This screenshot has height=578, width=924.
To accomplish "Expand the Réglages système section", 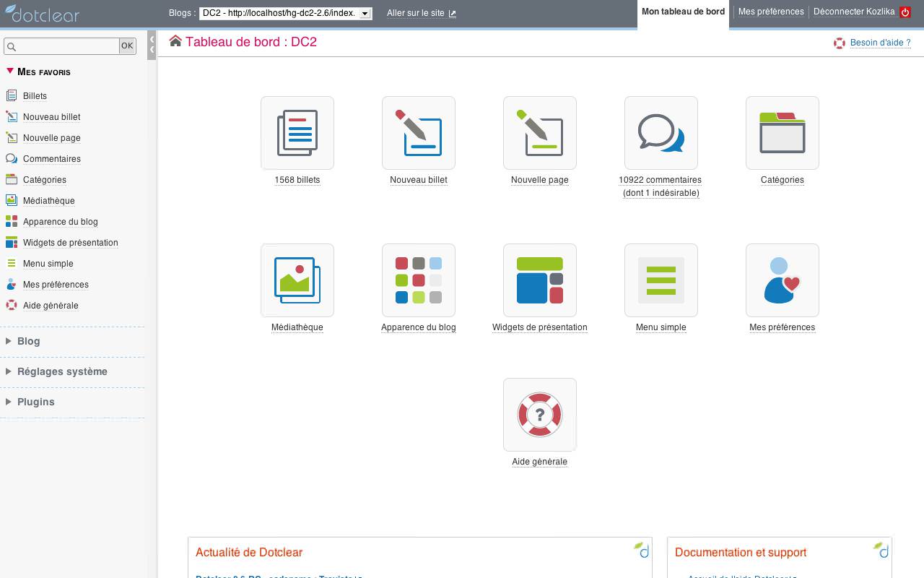I will click(x=61, y=371).
